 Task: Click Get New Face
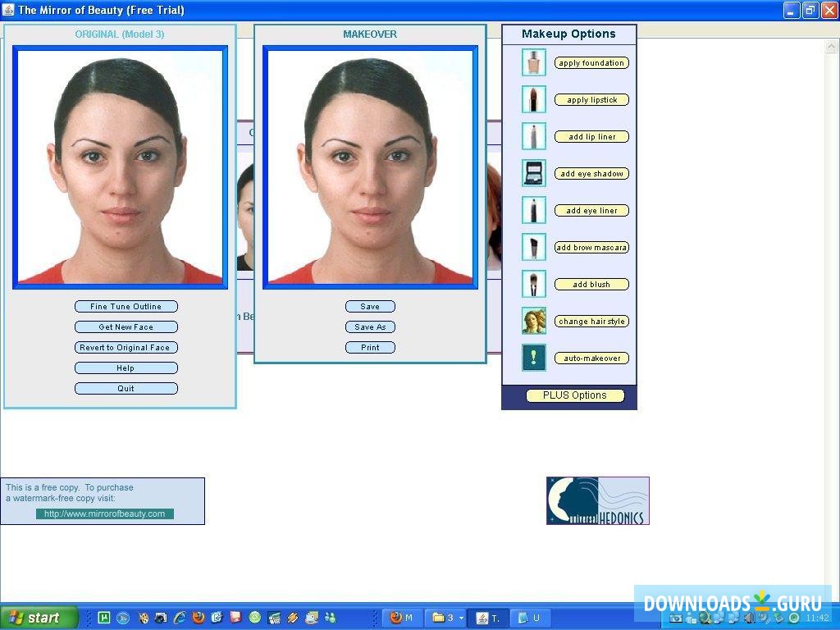point(126,326)
